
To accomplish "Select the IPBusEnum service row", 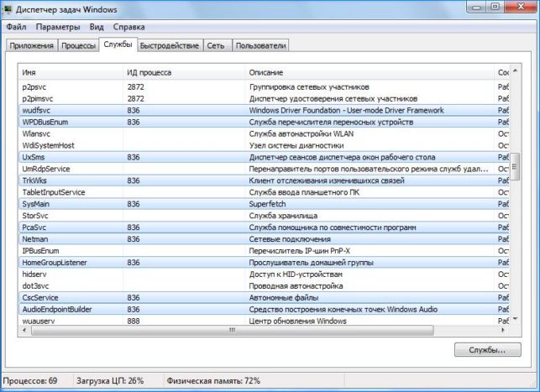I will tap(264, 251).
